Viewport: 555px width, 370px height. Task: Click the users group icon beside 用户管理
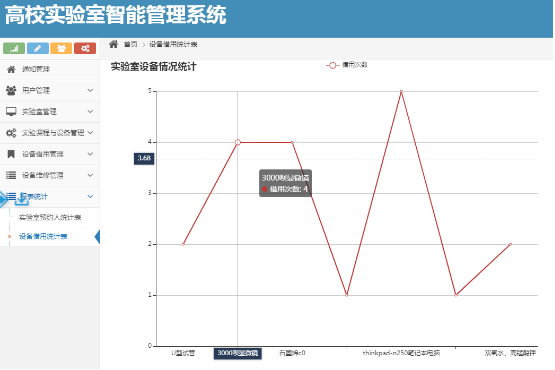tap(11, 90)
